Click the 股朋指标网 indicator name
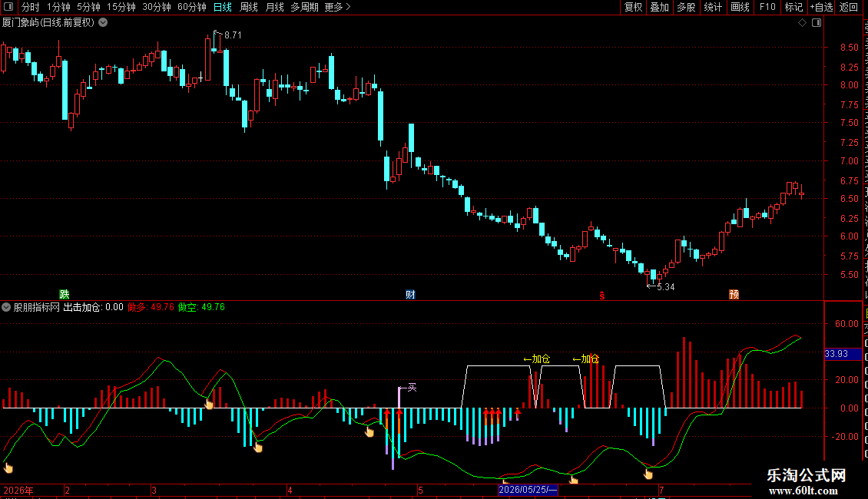Screen dimensions: 868x499 point(37,307)
